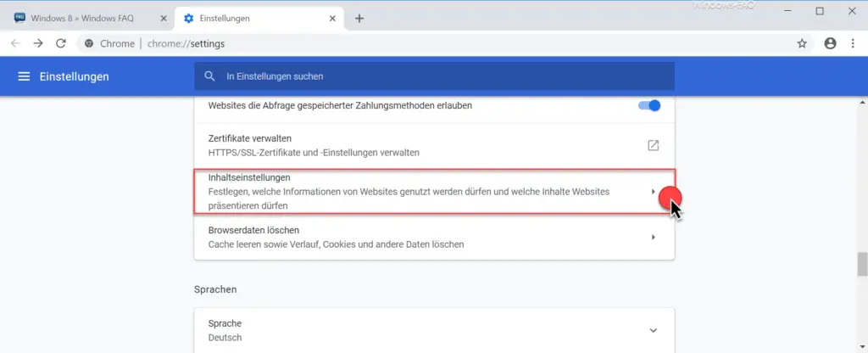This screenshot has height=353, width=868.
Task: Close the Windows FAQ tab
Action: click(x=164, y=19)
